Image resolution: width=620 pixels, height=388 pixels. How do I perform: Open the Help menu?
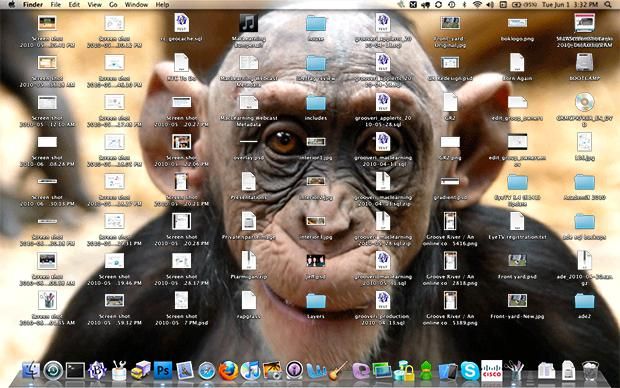pos(162,5)
